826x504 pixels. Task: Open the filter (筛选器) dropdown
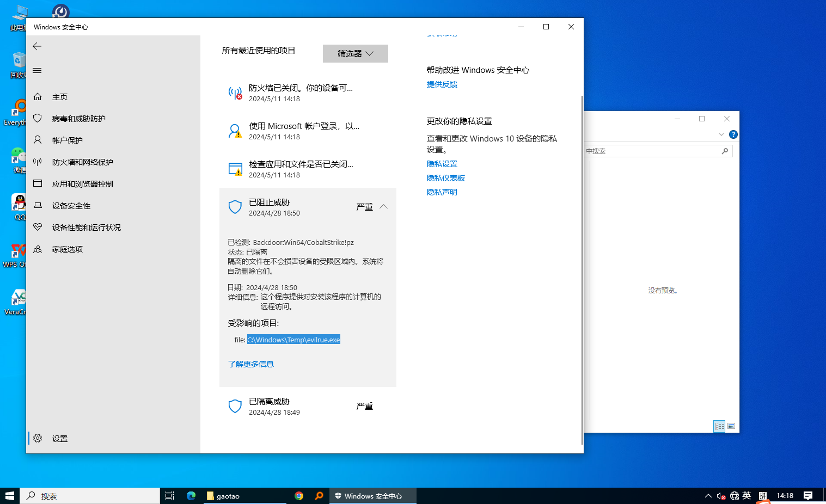(x=355, y=53)
